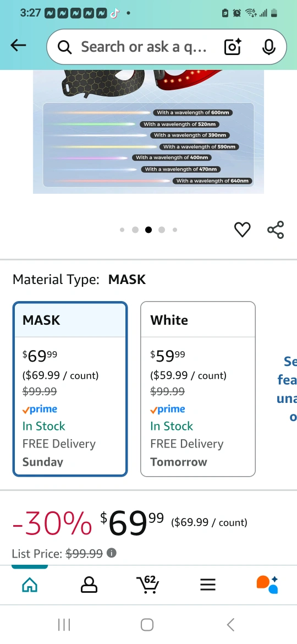Image resolution: width=297 pixels, height=644 pixels.
Task: Select the MASK material option
Action: (x=70, y=389)
